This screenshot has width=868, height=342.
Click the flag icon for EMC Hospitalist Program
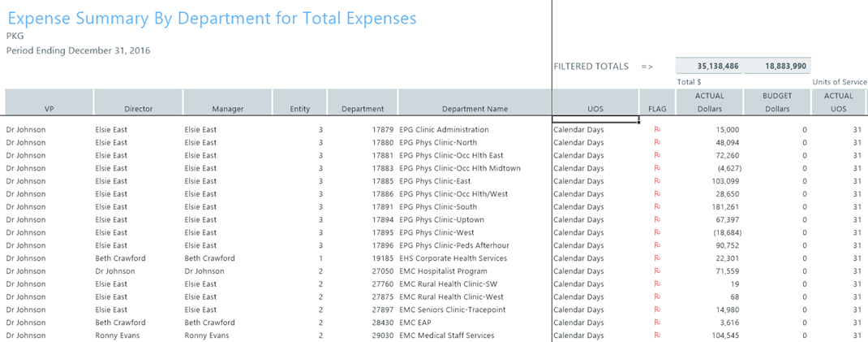pyautogui.click(x=656, y=271)
